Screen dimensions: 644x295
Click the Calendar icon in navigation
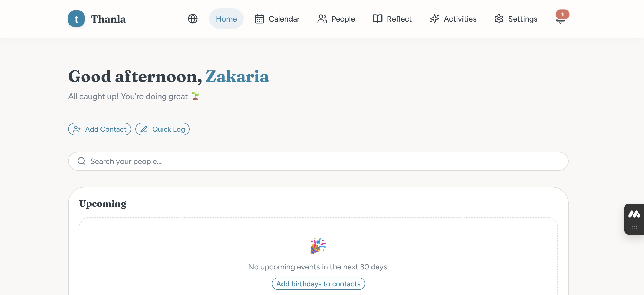tap(259, 19)
